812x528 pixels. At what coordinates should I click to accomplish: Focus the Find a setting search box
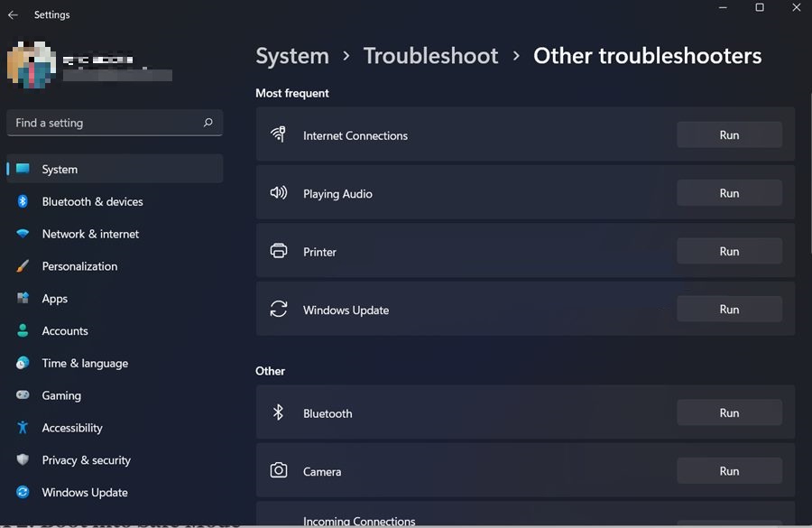(115, 123)
